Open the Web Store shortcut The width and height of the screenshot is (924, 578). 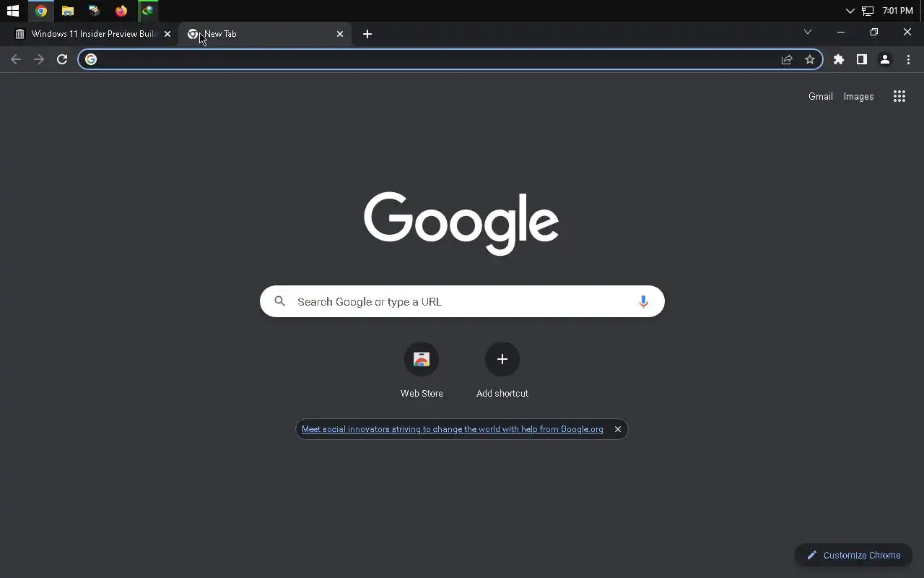pyautogui.click(x=422, y=370)
